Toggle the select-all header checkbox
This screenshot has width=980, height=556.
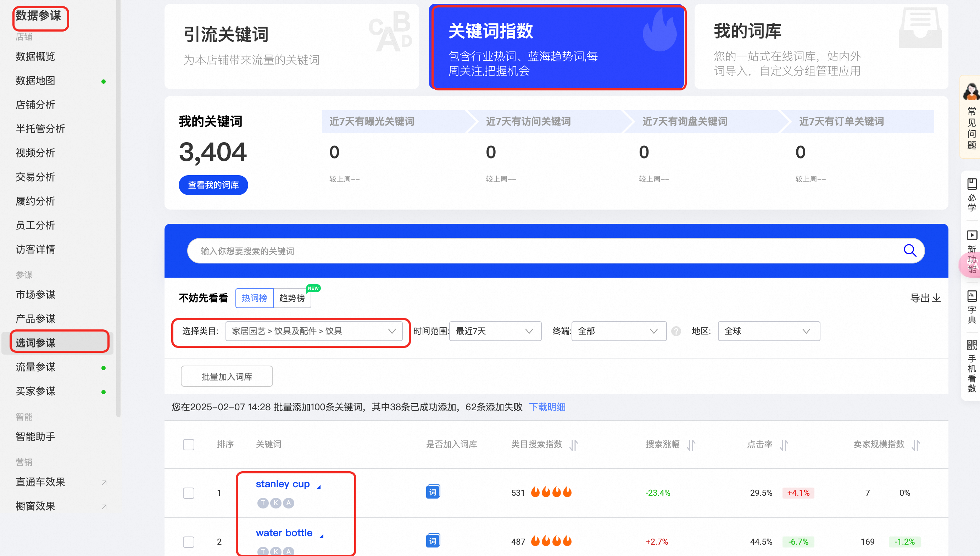[x=189, y=445]
